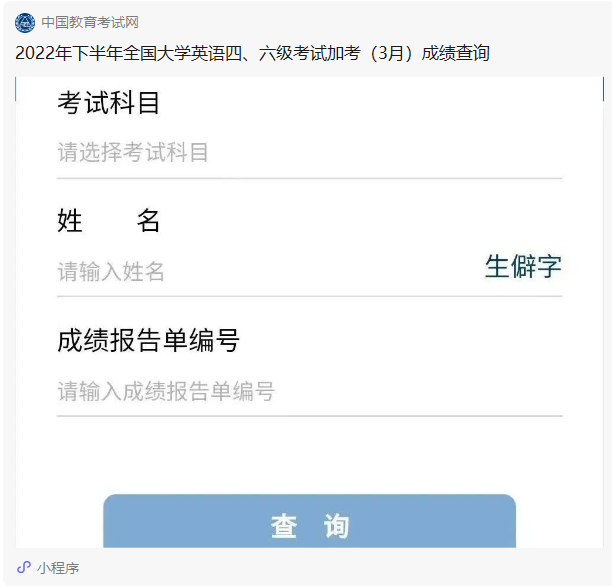Click the 中国教育考试网 round logo icon
Image resolution: width=612 pixels, height=588 pixels.
tap(25, 22)
